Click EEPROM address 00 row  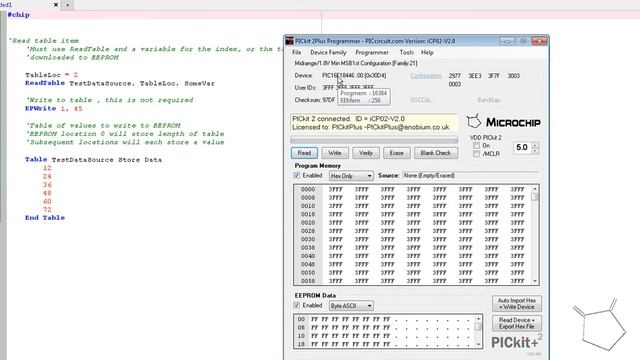click(384, 319)
